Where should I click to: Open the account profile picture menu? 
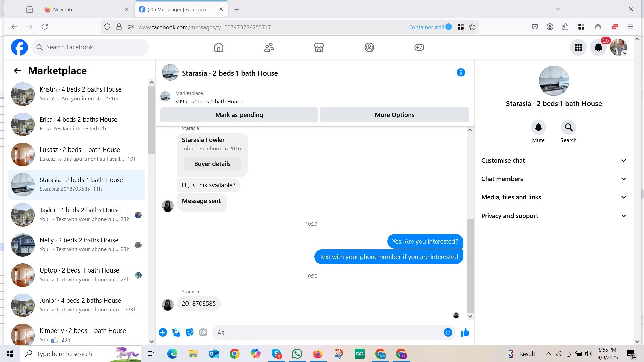click(619, 47)
